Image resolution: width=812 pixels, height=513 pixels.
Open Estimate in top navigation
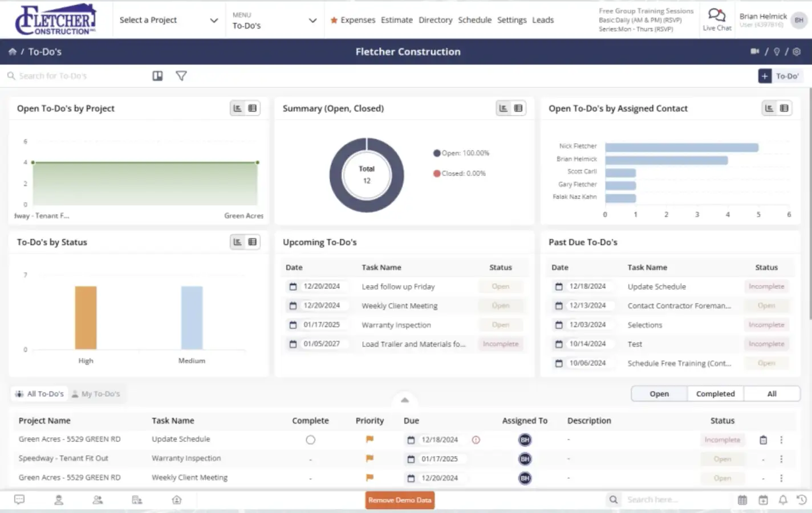click(397, 20)
